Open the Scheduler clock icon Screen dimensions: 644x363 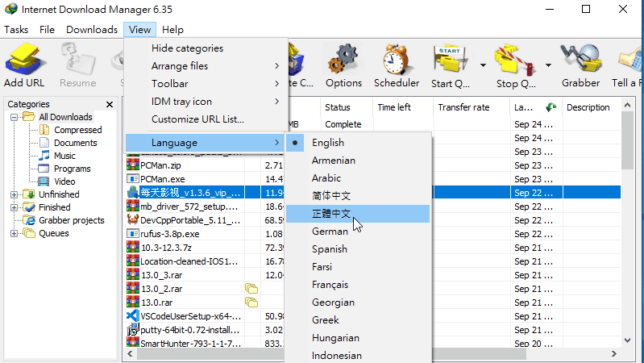click(396, 60)
